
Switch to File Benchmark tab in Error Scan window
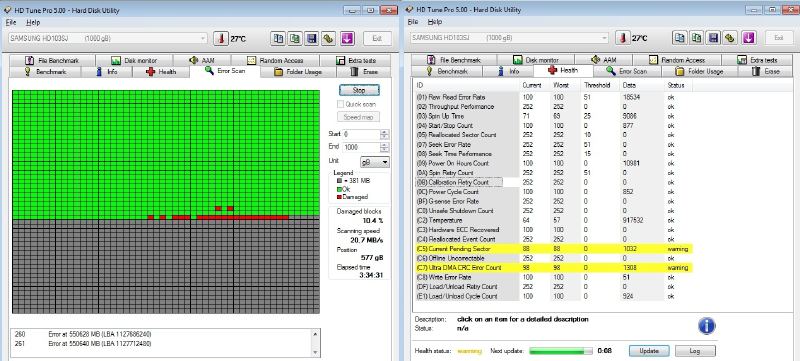pyautogui.click(x=52, y=60)
